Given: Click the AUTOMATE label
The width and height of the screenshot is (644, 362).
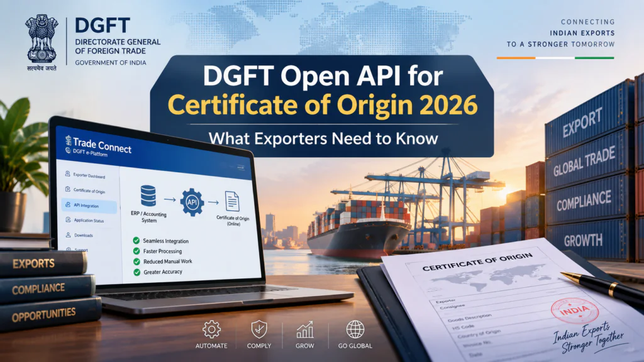Looking at the screenshot, I should click(211, 346).
